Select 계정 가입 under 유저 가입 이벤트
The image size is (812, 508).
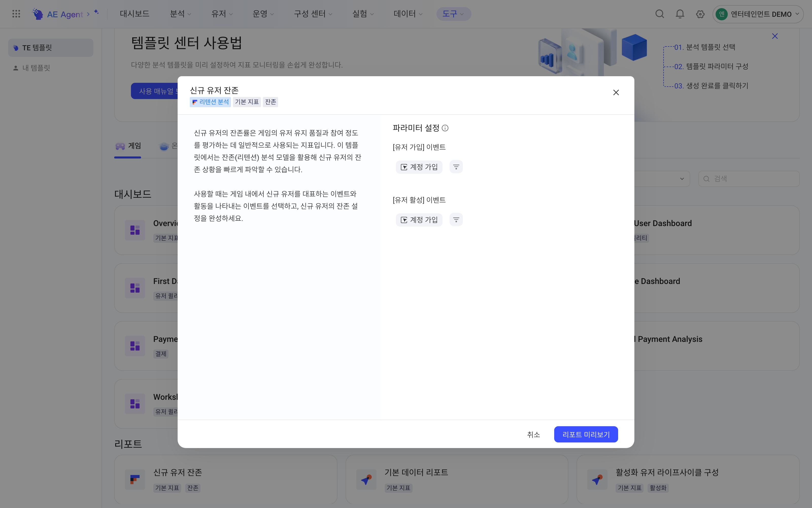click(x=419, y=167)
